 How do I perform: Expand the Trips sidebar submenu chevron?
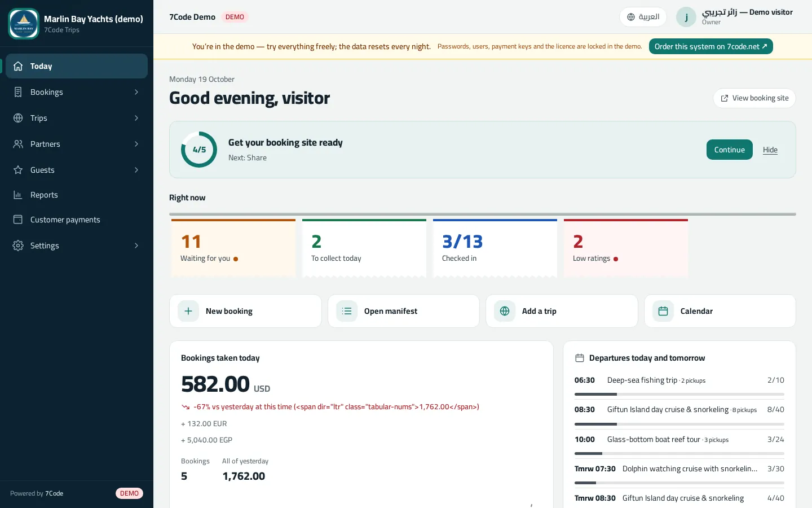point(136,118)
